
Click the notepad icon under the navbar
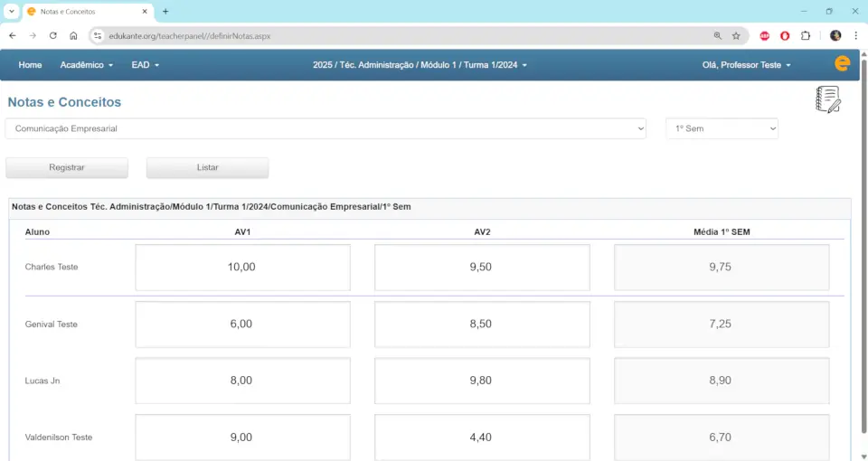827,99
